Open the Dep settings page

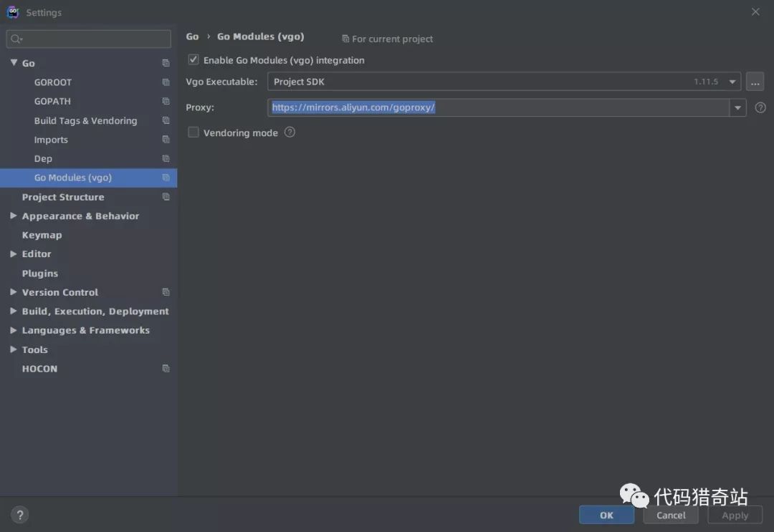pos(43,158)
